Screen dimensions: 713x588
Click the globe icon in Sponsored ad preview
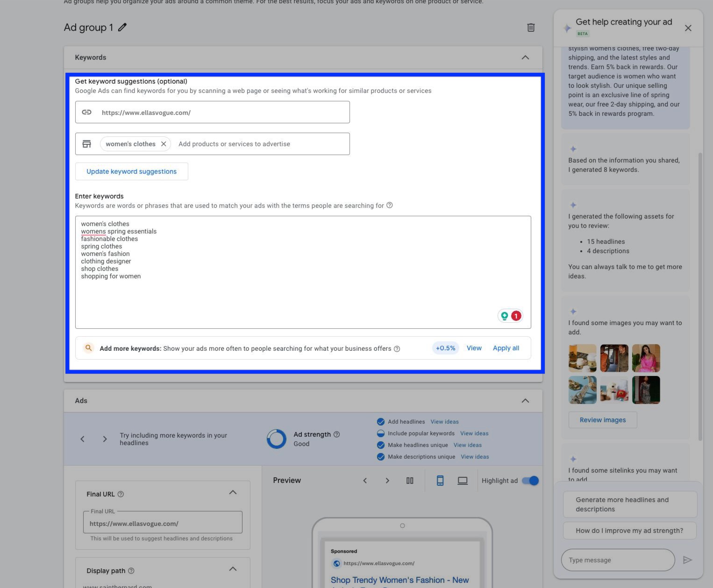[336, 564]
